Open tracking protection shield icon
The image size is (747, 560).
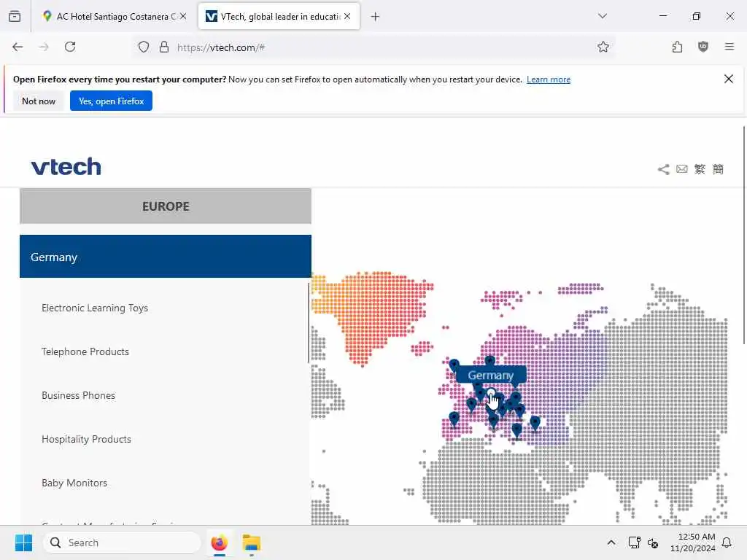coord(144,47)
